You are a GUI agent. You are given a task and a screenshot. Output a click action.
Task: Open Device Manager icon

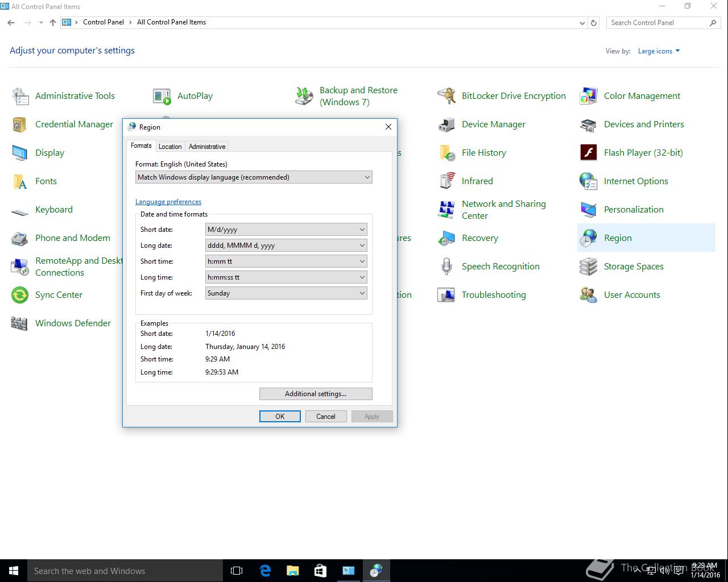446,124
